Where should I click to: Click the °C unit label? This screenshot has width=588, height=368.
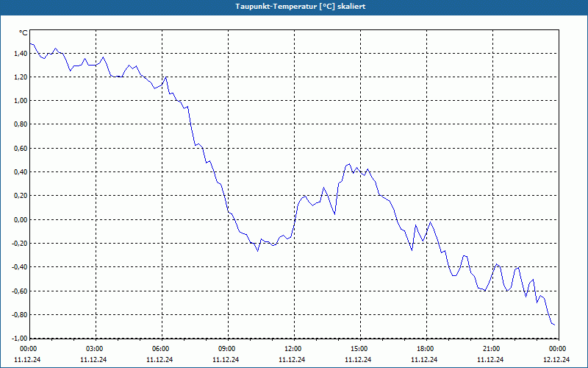[24, 33]
